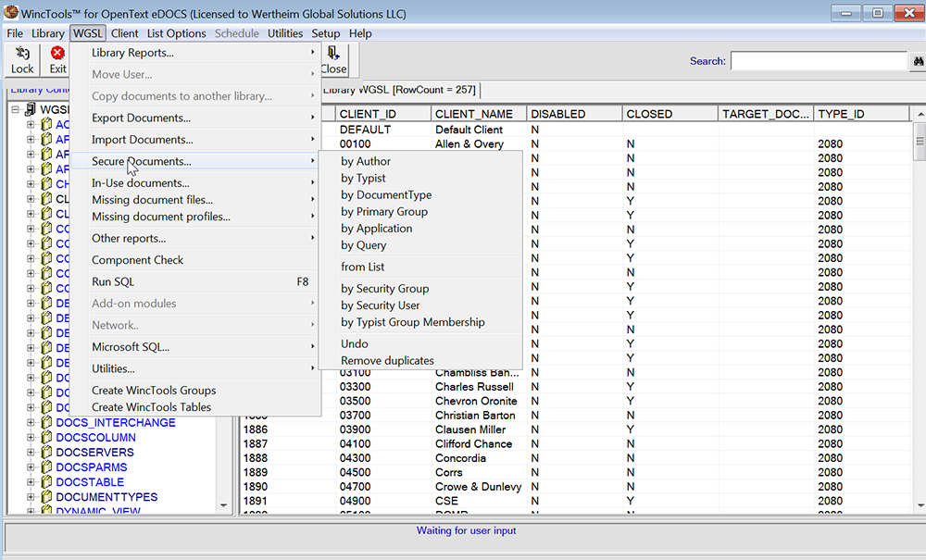Open Utilities submenu in WGSL menu
Viewport: 926px width, 560px height.
(x=194, y=368)
